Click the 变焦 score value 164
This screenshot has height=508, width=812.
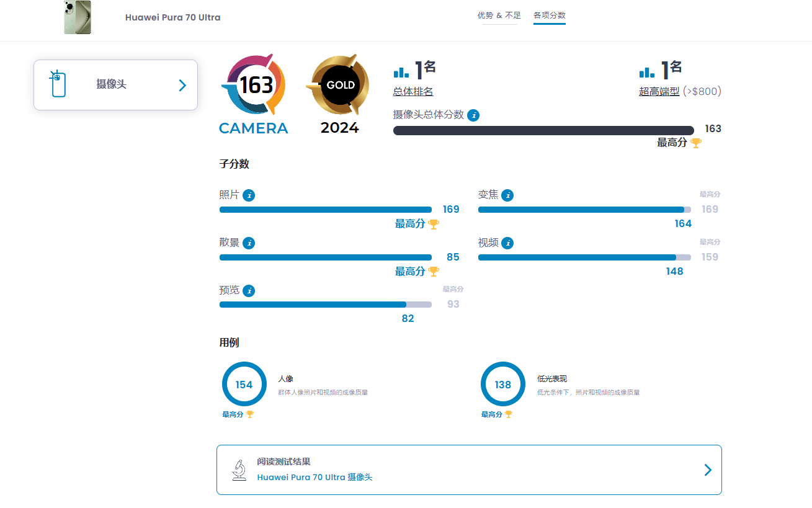click(x=683, y=224)
